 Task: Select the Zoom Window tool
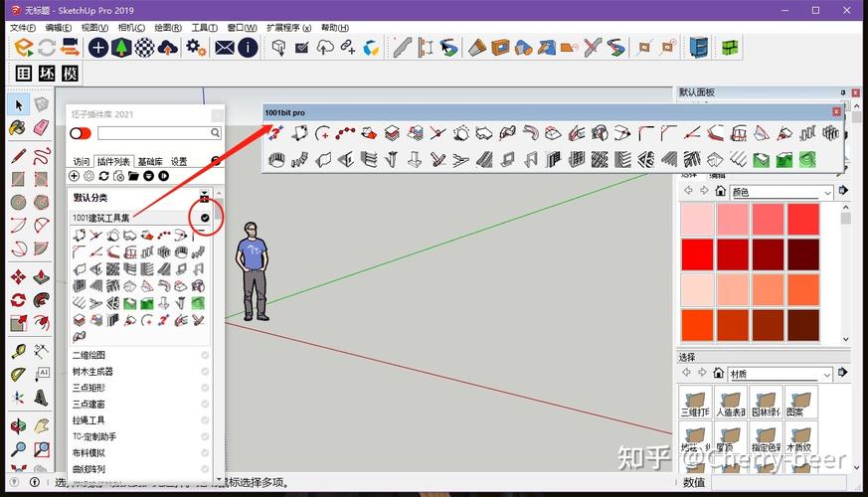[41, 449]
